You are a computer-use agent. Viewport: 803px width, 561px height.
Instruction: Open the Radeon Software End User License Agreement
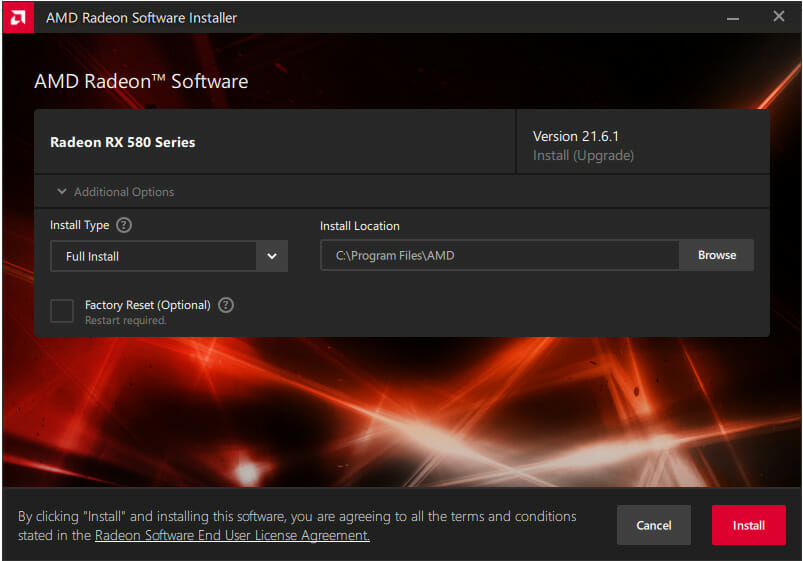pos(232,536)
